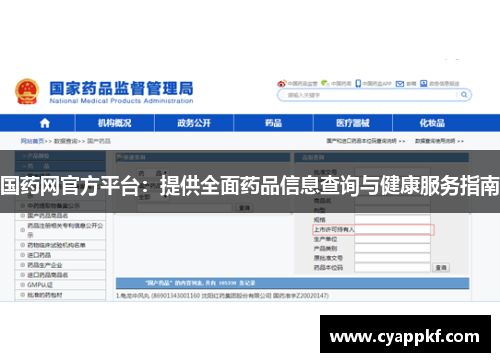
Task: Click 查询 button beside 药品本位码 field
Action: (x=441, y=267)
